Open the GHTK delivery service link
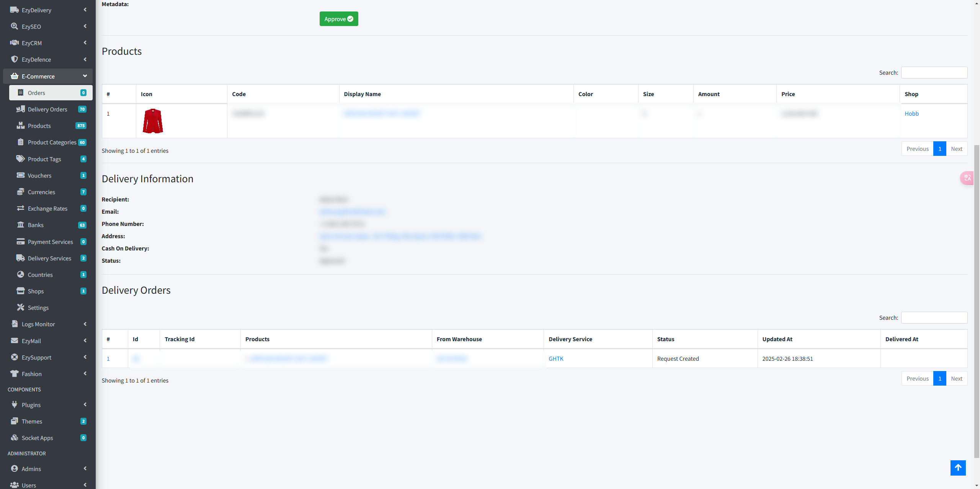 [x=556, y=358]
